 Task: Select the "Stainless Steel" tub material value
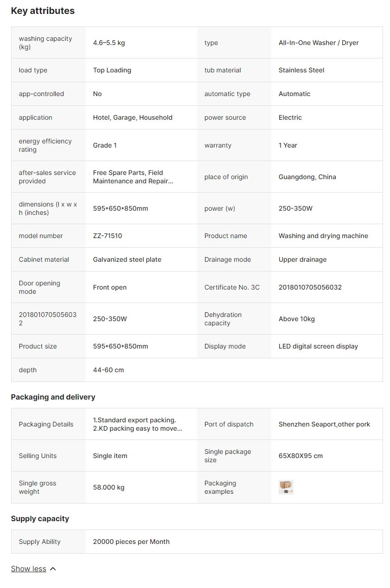click(301, 70)
